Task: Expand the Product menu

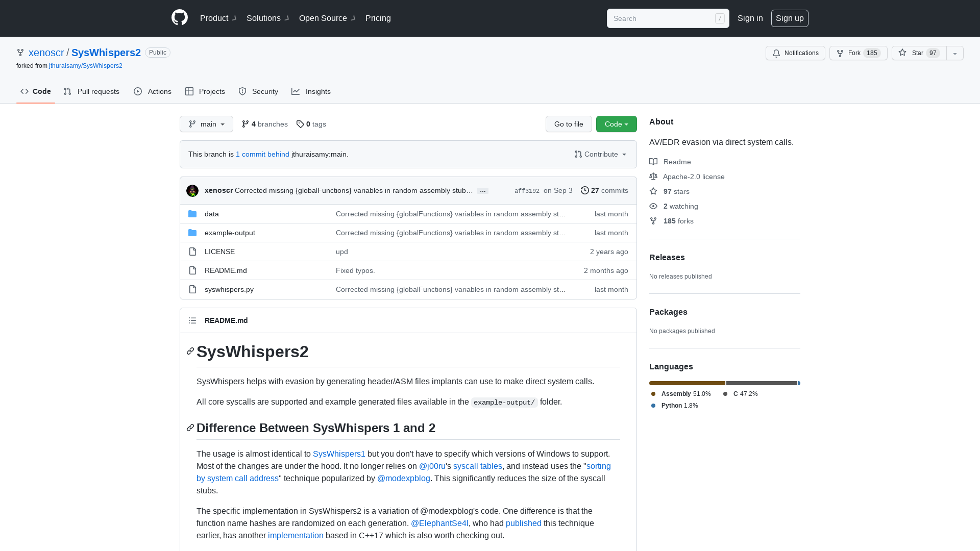Action: click(x=218, y=18)
